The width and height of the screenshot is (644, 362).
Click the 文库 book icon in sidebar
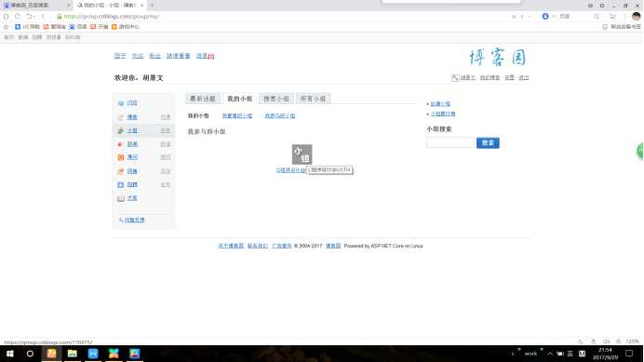click(120, 198)
